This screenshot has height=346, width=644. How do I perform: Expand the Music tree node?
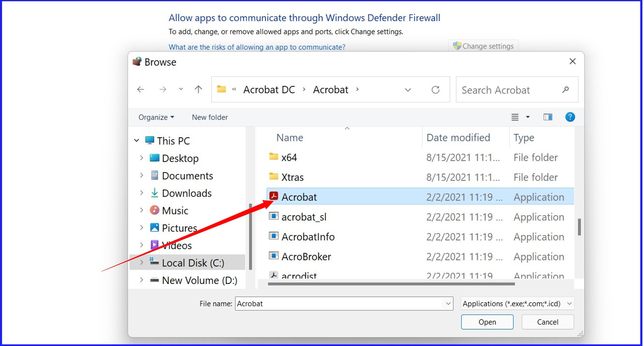tap(142, 210)
